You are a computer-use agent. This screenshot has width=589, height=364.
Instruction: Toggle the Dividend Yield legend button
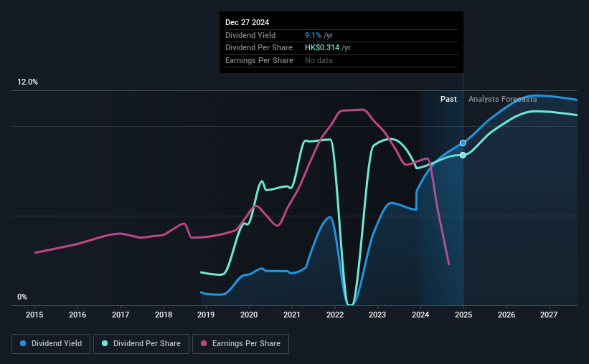[51, 344]
